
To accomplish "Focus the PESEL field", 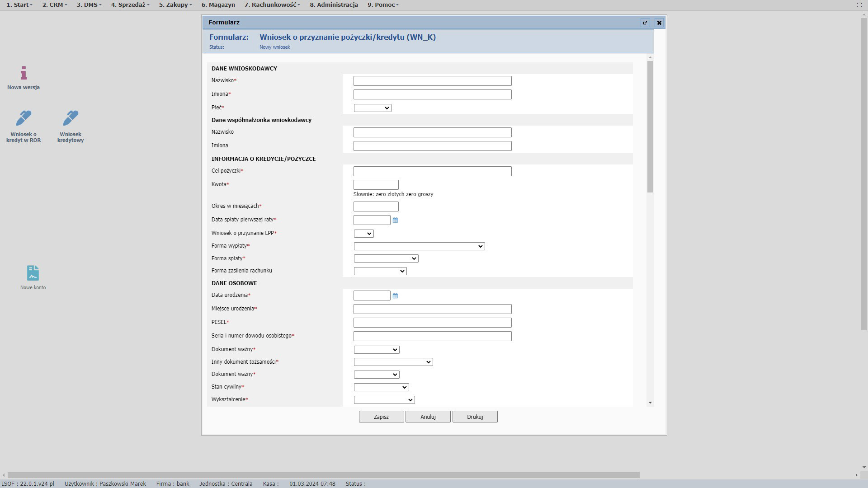I will point(433,323).
